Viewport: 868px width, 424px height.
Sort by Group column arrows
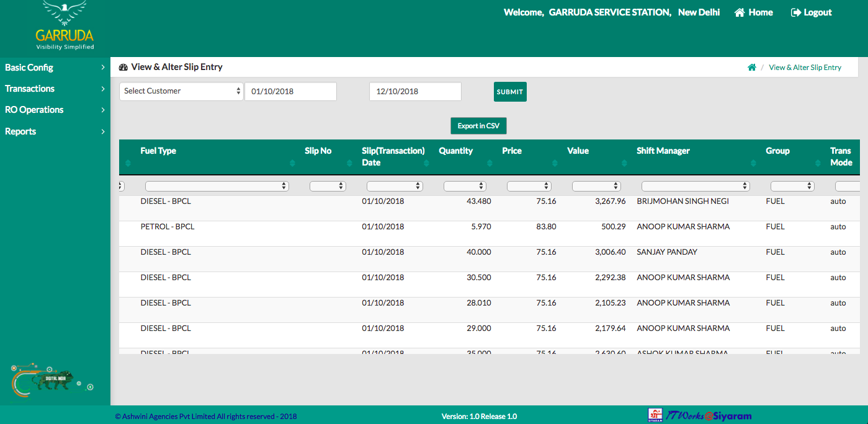pos(818,163)
